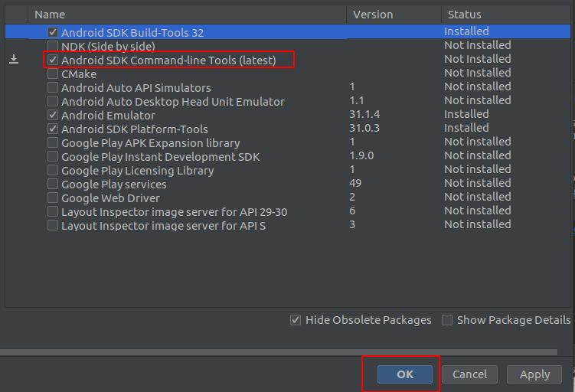Select Layout Inspector image server for API S label
This screenshot has height=392, width=575.
(x=164, y=226)
